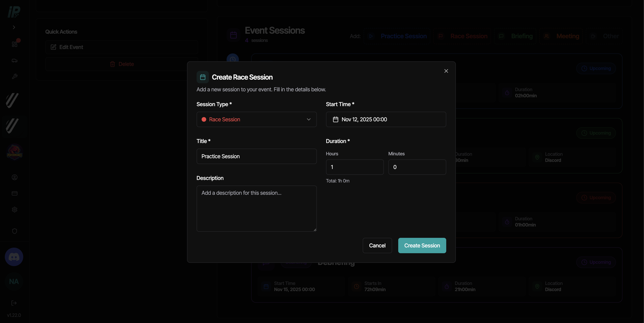Image resolution: width=644 pixels, height=323 pixels.
Task: Open the dashboard grid icon in sidebar
Action: click(15, 44)
